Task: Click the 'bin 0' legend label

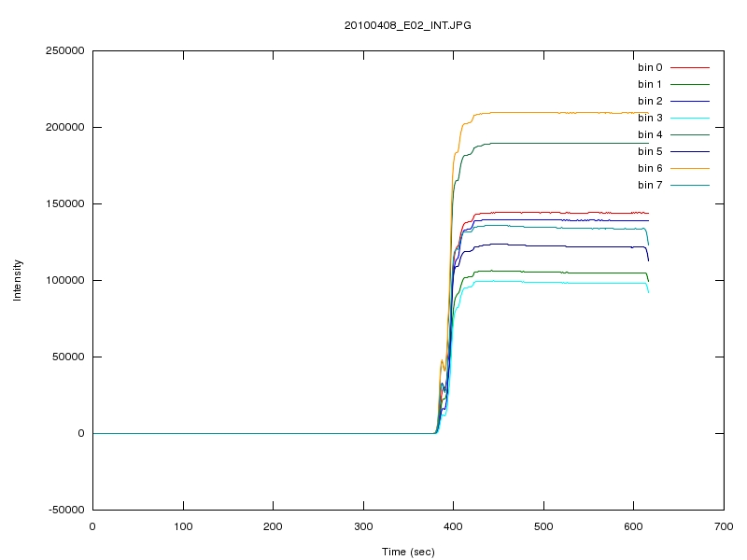Action: [650, 67]
